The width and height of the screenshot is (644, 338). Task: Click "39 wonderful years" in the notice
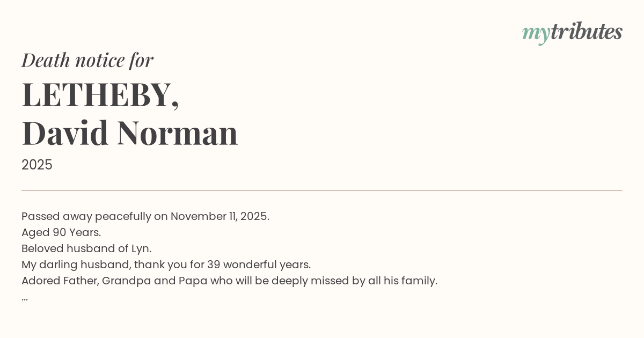click(266, 264)
